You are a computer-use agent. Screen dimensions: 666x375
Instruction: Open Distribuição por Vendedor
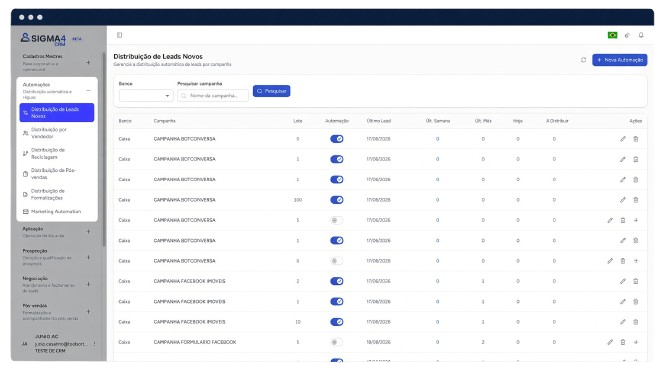[x=57, y=133]
